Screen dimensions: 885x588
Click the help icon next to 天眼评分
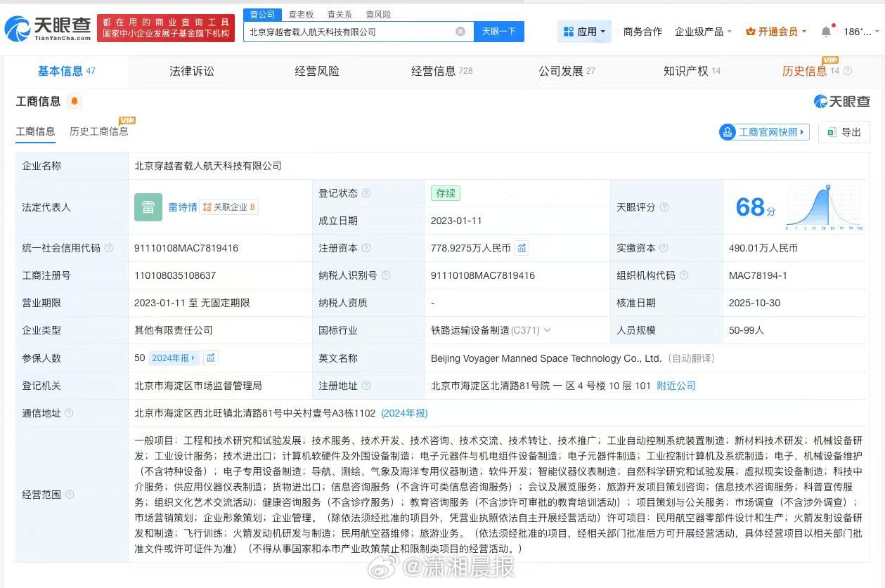[x=664, y=207]
